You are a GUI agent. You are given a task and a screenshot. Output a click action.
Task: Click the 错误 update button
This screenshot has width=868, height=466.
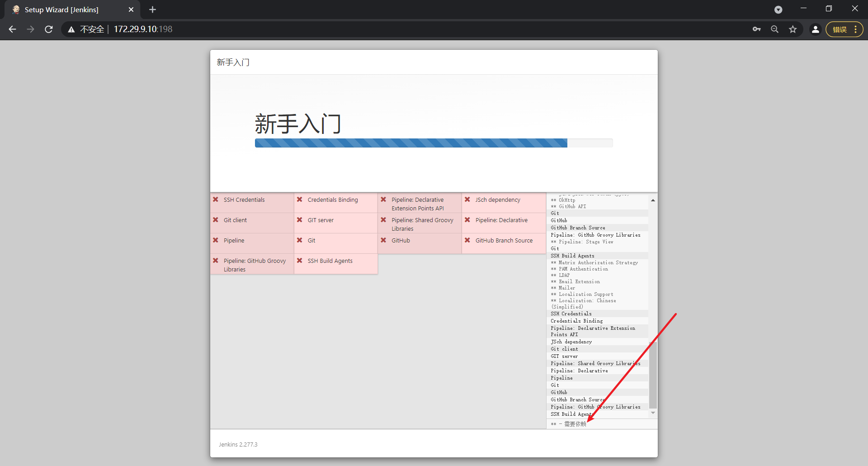[840, 29]
